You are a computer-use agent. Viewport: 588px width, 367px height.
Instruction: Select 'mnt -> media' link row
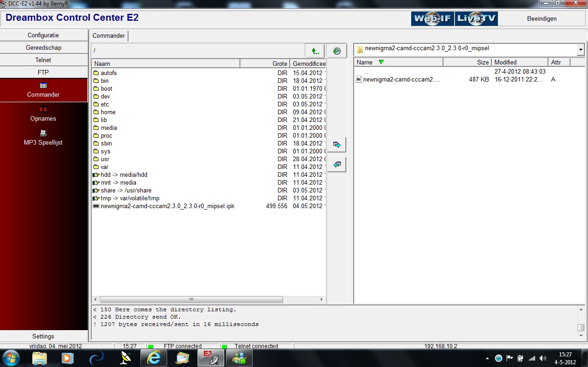point(209,183)
